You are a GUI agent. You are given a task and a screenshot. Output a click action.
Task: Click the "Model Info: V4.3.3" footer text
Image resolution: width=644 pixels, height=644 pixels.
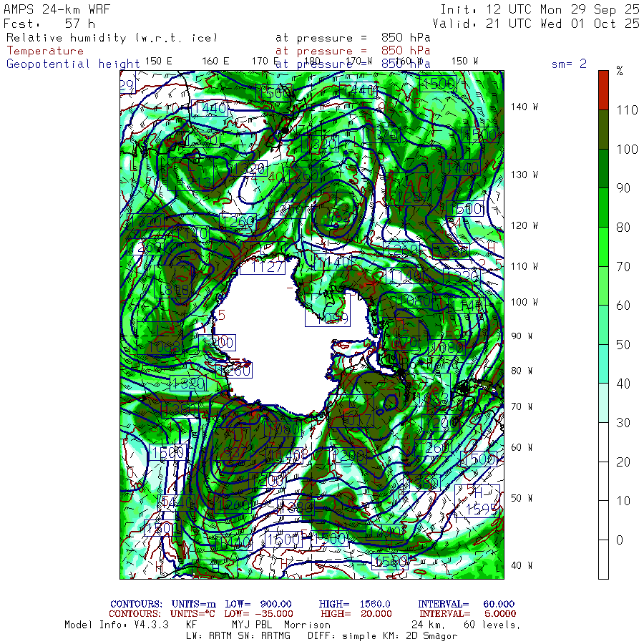pyautogui.click(x=116, y=625)
